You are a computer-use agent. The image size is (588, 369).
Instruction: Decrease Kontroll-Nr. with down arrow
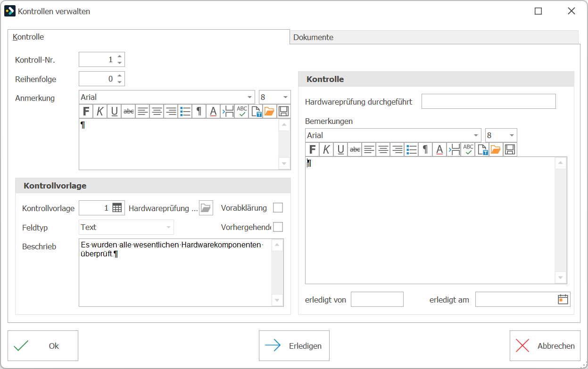(x=120, y=63)
